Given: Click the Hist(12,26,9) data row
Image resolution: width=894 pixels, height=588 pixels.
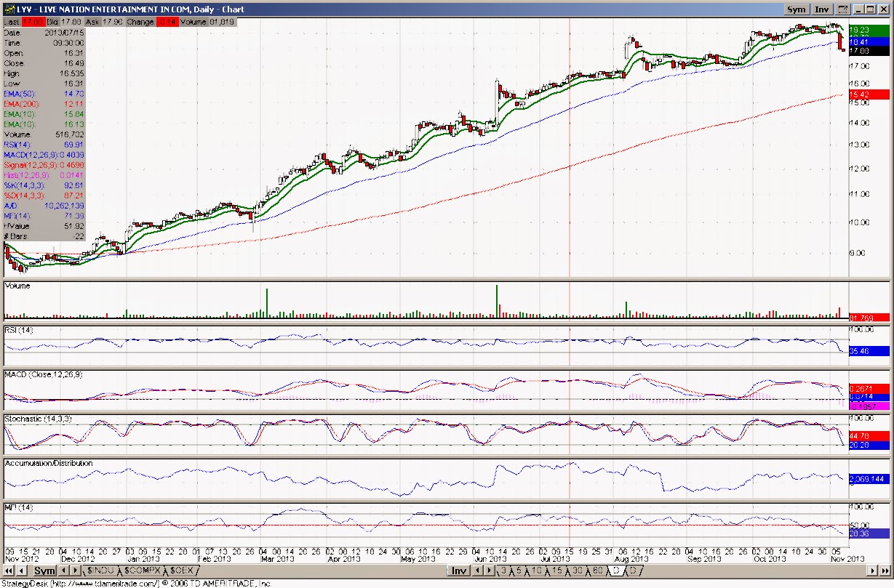Looking at the screenshot, I should (44, 175).
